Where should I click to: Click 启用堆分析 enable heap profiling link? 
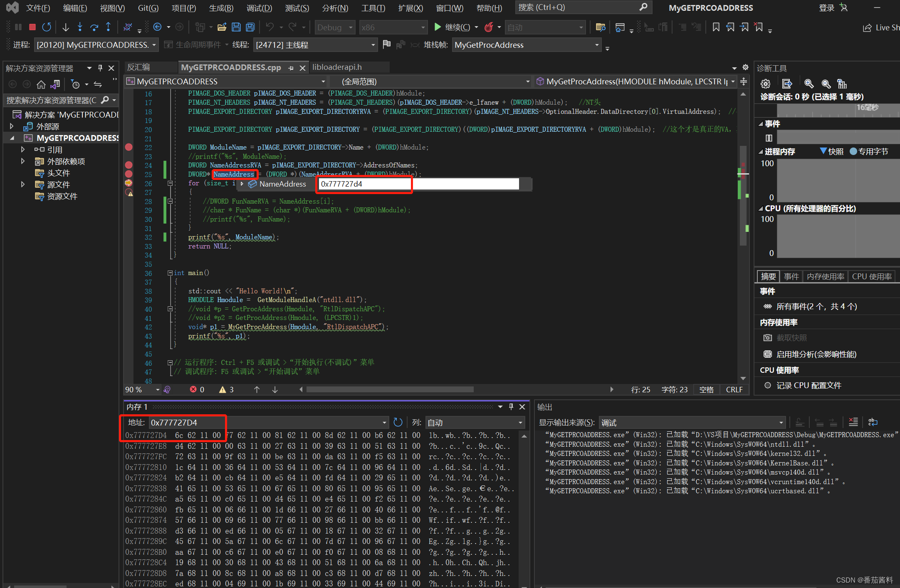(x=816, y=354)
